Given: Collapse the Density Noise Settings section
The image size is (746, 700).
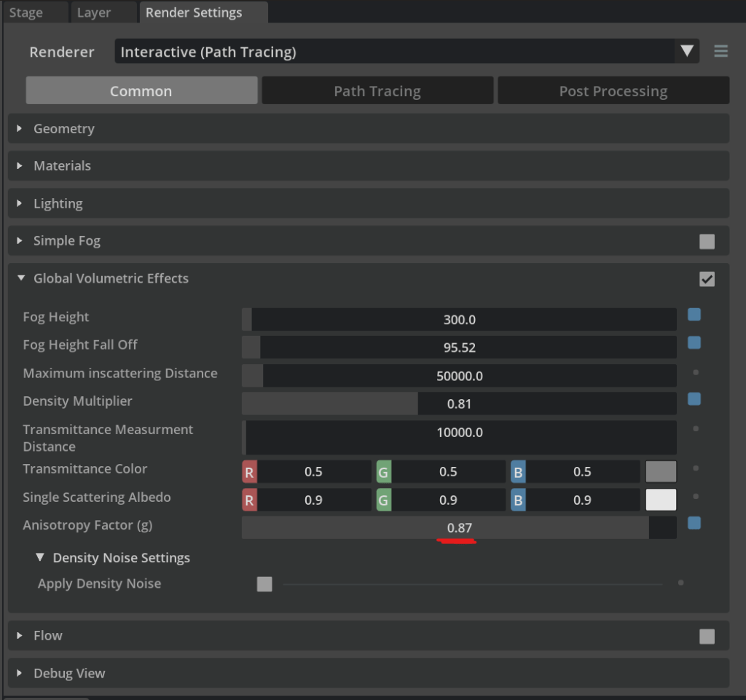Looking at the screenshot, I should pos(39,558).
